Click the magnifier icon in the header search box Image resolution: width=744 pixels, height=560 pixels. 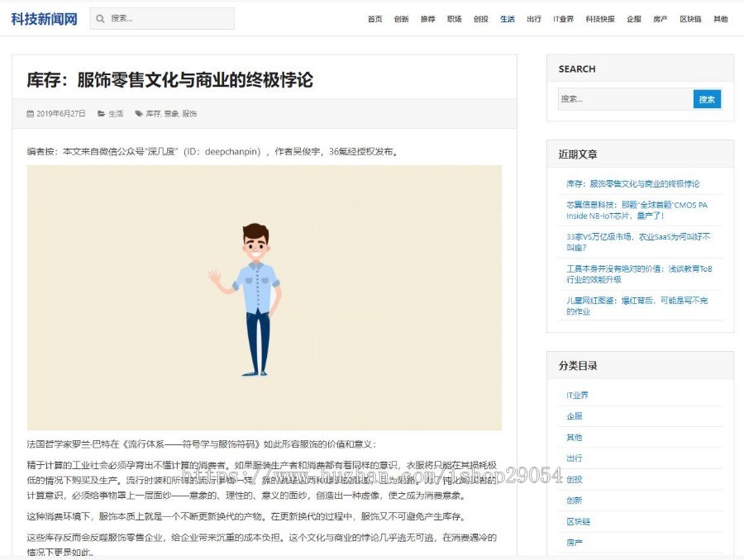(100, 17)
